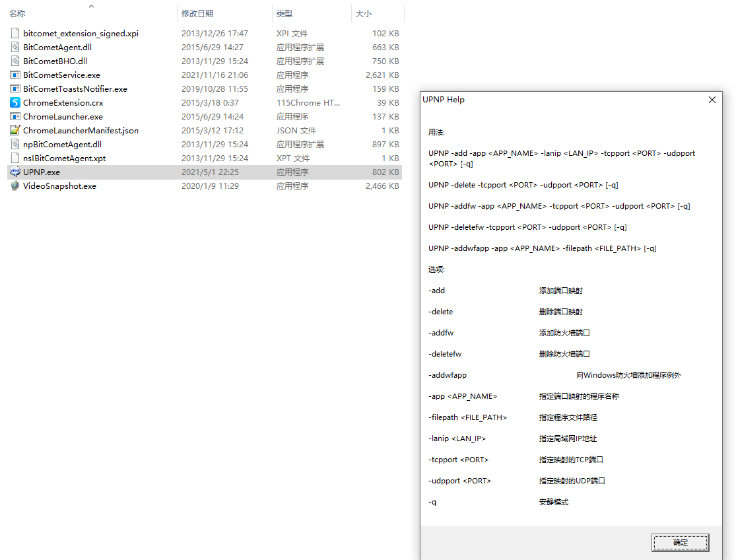Click the BitCometService.exe application icon
The height and width of the screenshot is (560, 736).
click(x=15, y=75)
